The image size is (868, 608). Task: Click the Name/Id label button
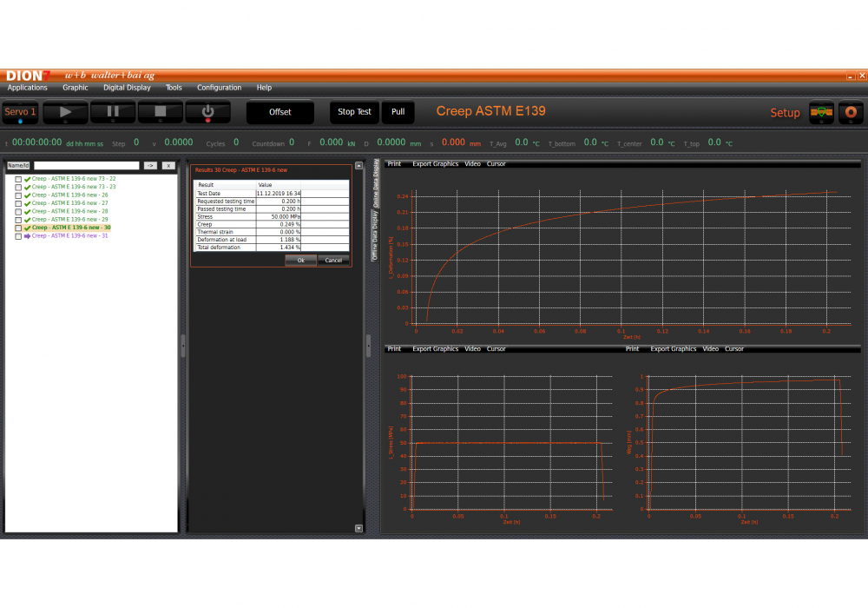(x=18, y=166)
